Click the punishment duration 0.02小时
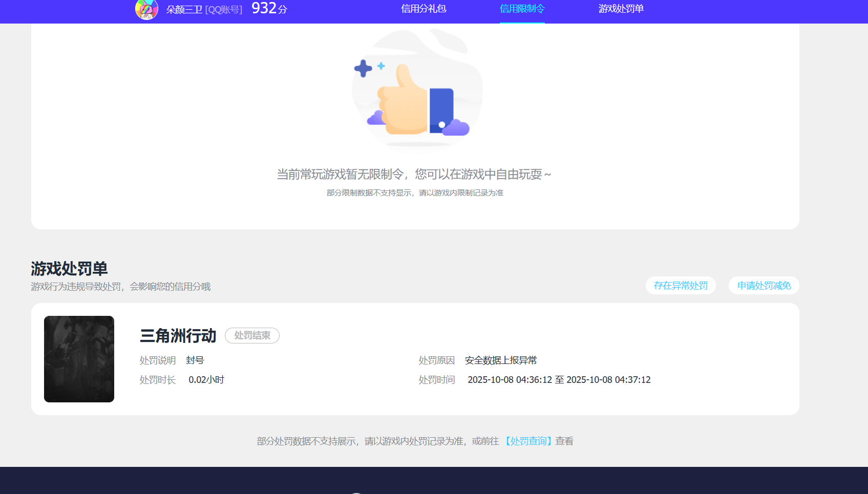This screenshot has height=494, width=868. [206, 380]
